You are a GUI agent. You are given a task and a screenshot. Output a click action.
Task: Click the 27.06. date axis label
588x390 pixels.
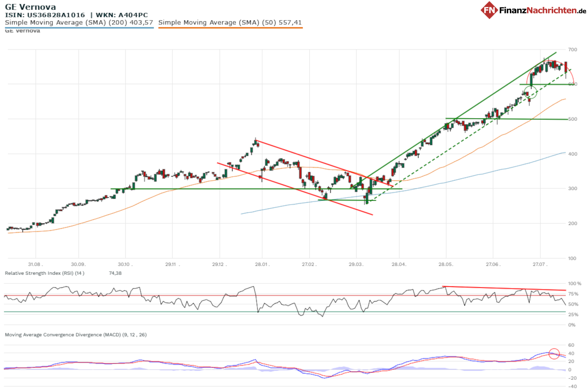coord(492,265)
